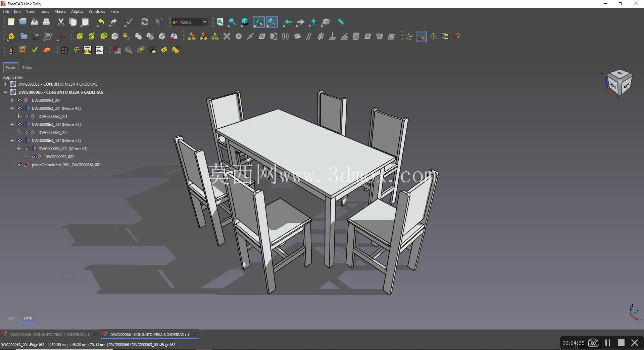Expand child DWG000063_001 node
The image size is (644, 350).
pos(18,116)
